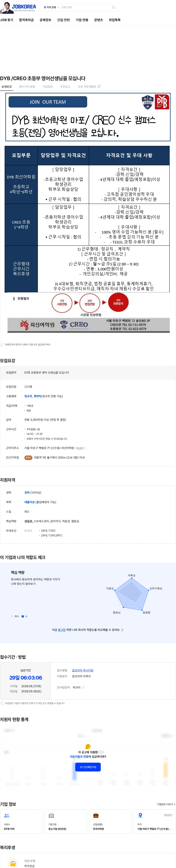The height and width of the screenshot is (868, 176).
Task: Expand the recruiter 박규리 info icon
Action: click(83, 687)
